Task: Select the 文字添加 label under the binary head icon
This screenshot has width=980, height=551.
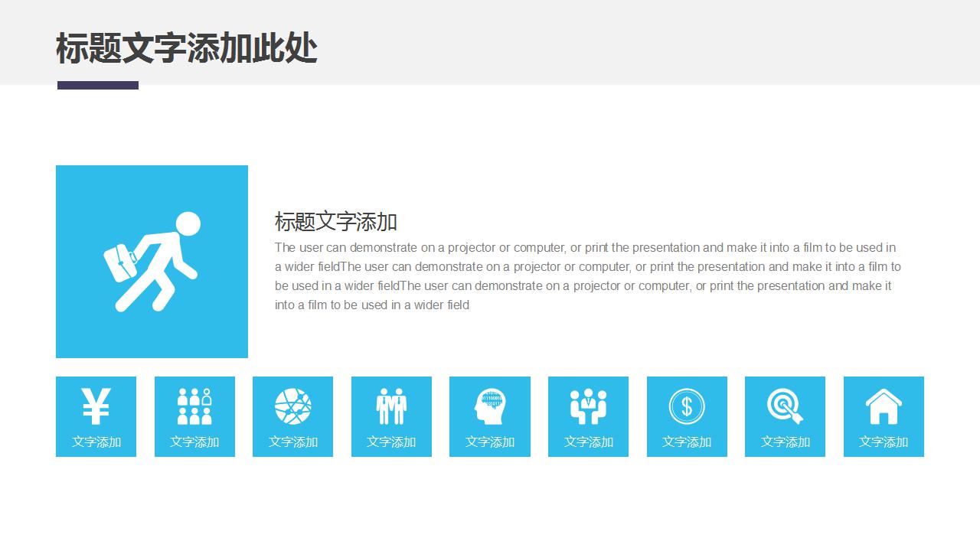Action: pos(490,442)
